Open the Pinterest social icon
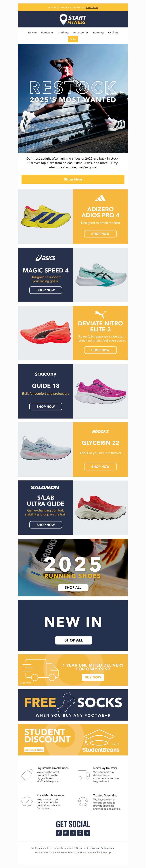 coord(80,833)
